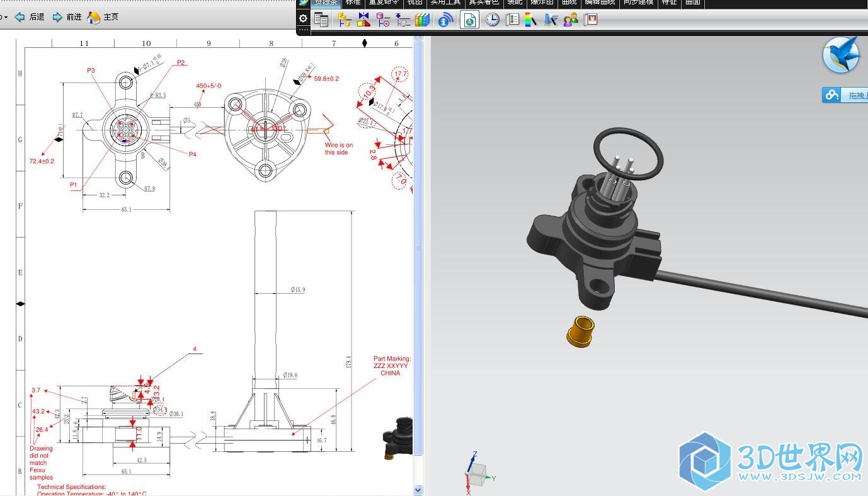868x496 pixels.
Task: Open the HD3D Tools info icon
Action: point(445,20)
